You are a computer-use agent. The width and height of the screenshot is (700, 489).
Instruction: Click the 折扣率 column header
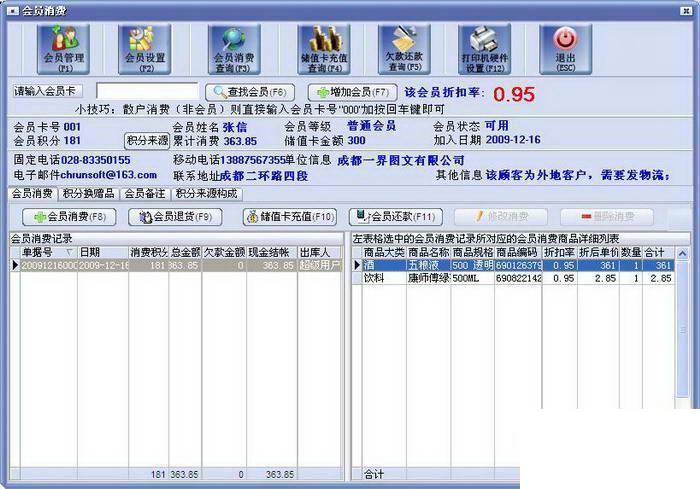pyautogui.click(x=560, y=252)
